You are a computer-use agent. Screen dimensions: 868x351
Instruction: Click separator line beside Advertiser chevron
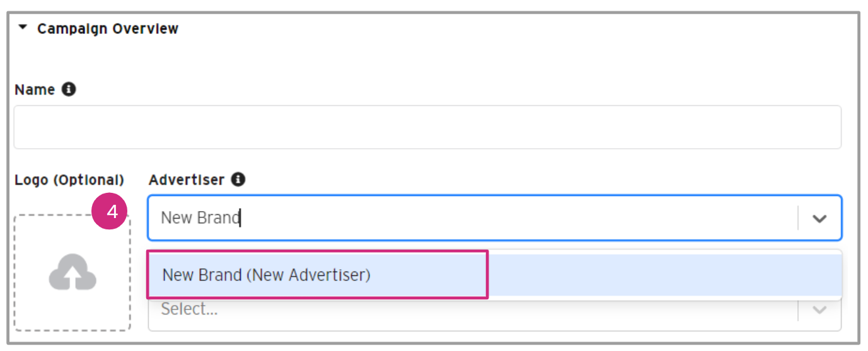click(x=799, y=219)
